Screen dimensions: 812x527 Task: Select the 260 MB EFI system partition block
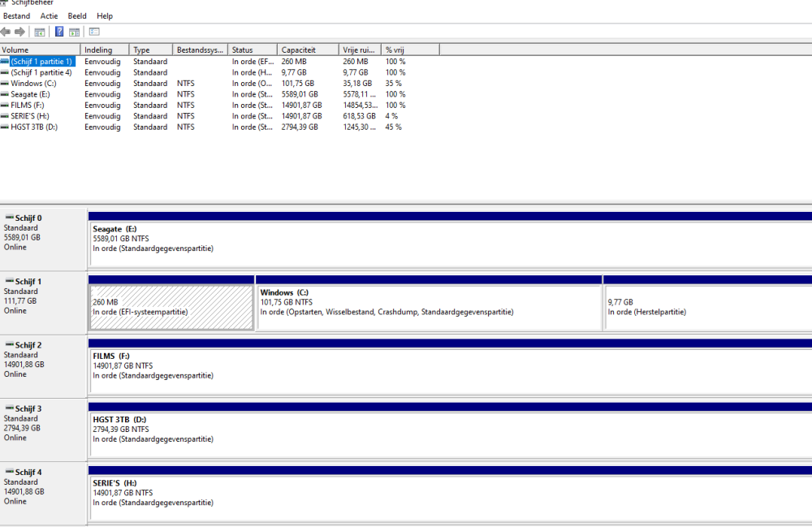tap(171, 307)
